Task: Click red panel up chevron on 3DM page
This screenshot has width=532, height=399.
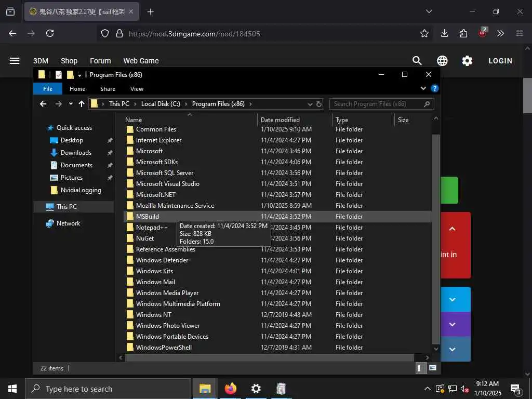Action: tap(453, 229)
